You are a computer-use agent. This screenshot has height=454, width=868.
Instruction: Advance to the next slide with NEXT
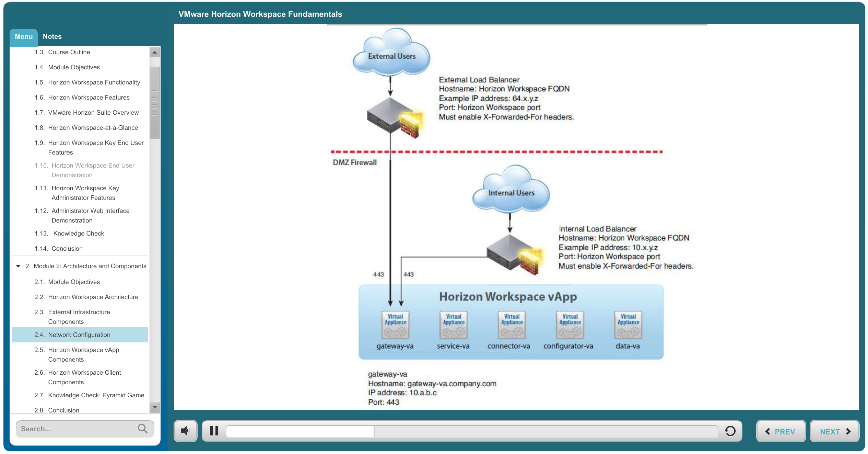point(834,431)
